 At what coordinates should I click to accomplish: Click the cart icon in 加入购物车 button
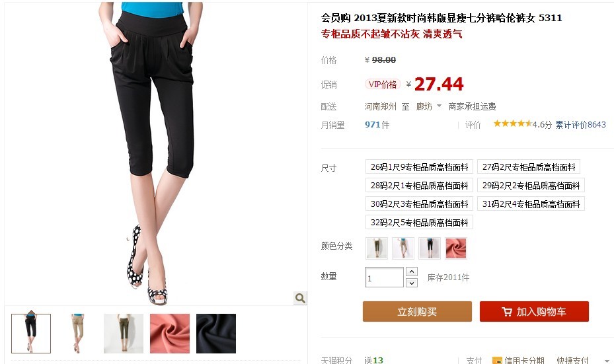[x=507, y=312]
